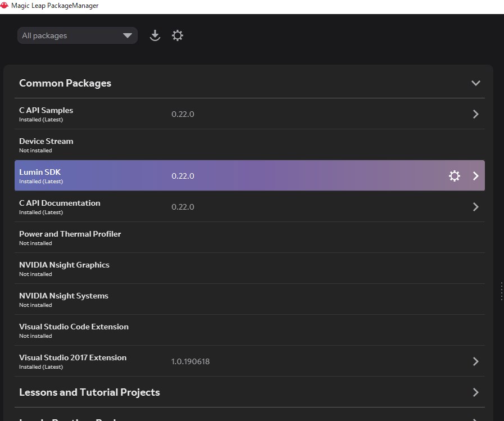Click the Common Packages heading
This screenshot has width=504, height=421.
click(65, 83)
